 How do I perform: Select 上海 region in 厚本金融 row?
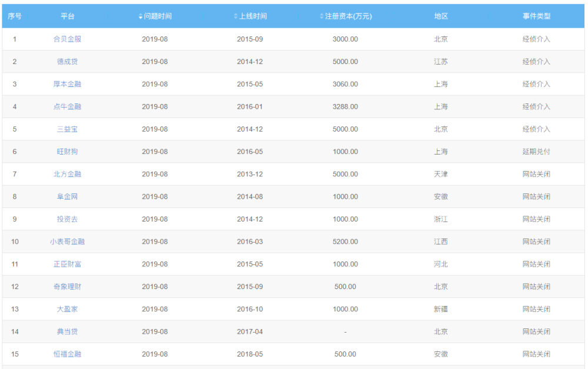point(441,84)
